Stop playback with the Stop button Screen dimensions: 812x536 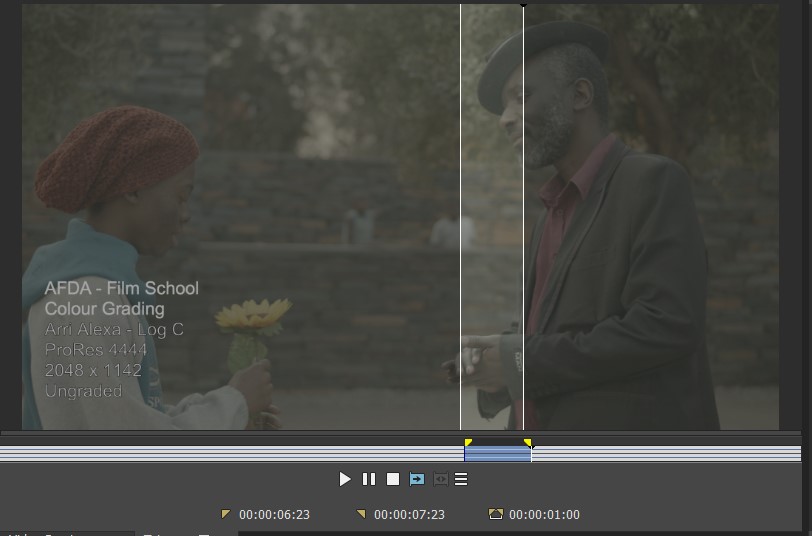pyautogui.click(x=393, y=480)
